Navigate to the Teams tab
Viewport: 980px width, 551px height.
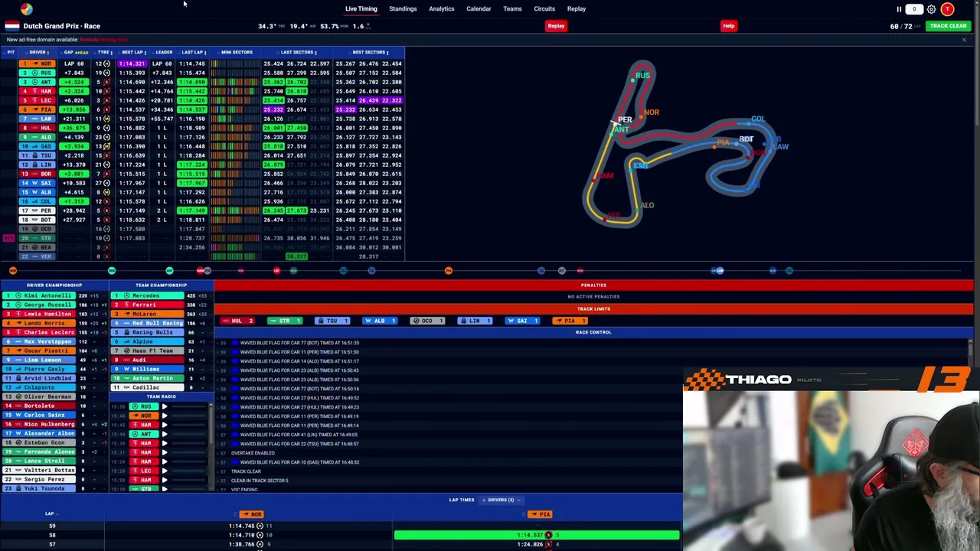tap(512, 9)
